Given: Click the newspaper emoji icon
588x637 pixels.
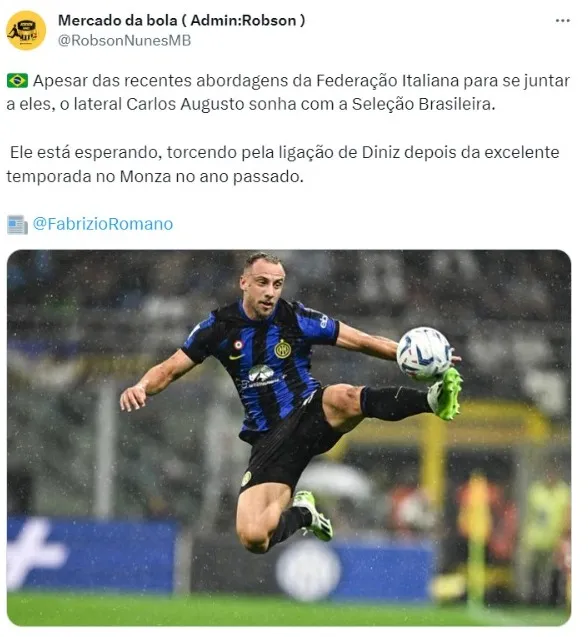Looking at the screenshot, I should coord(17,224).
